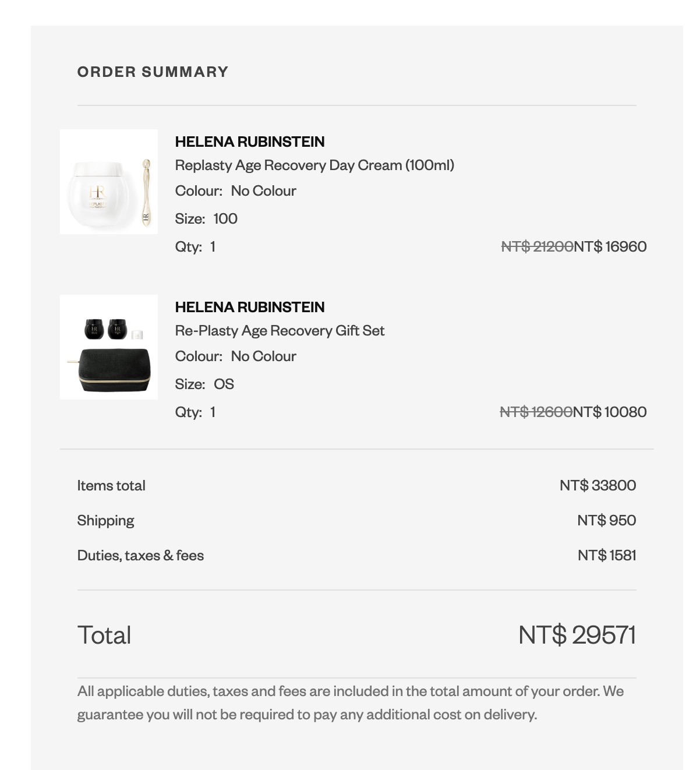Viewport: 700px width, 770px height.
Task: Click Helena Rubinstein brand above Gift Set
Action: pyautogui.click(x=250, y=307)
